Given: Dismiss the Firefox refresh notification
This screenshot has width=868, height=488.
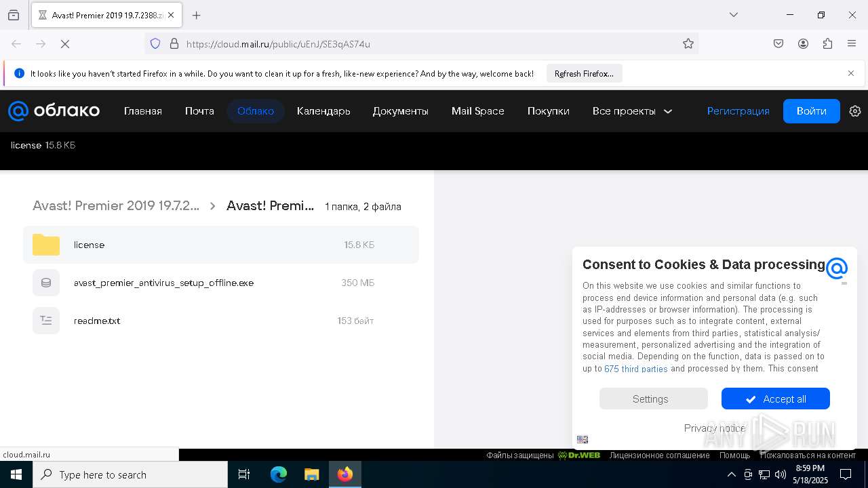Looking at the screenshot, I should point(851,73).
